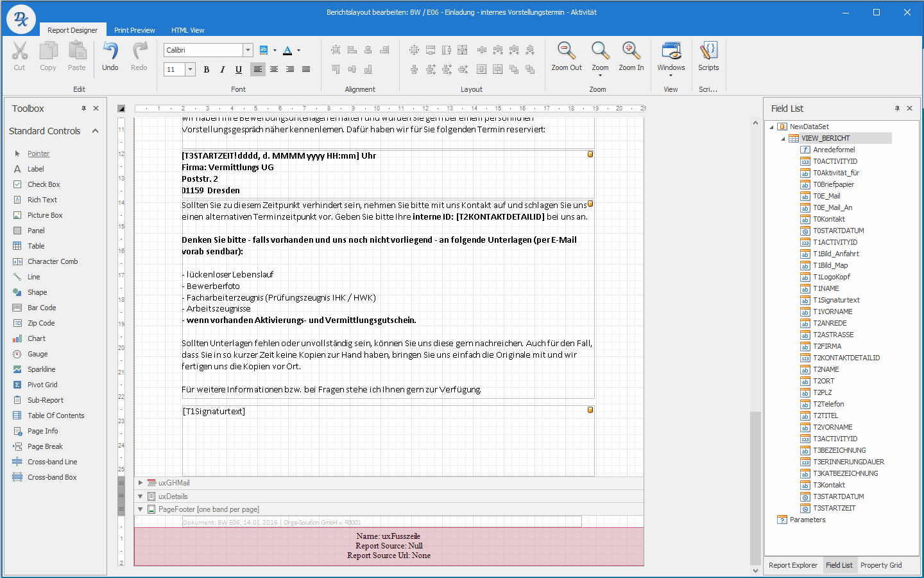This screenshot has height=578, width=924.
Task: Pick the Bar Code control
Action: [42, 308]
